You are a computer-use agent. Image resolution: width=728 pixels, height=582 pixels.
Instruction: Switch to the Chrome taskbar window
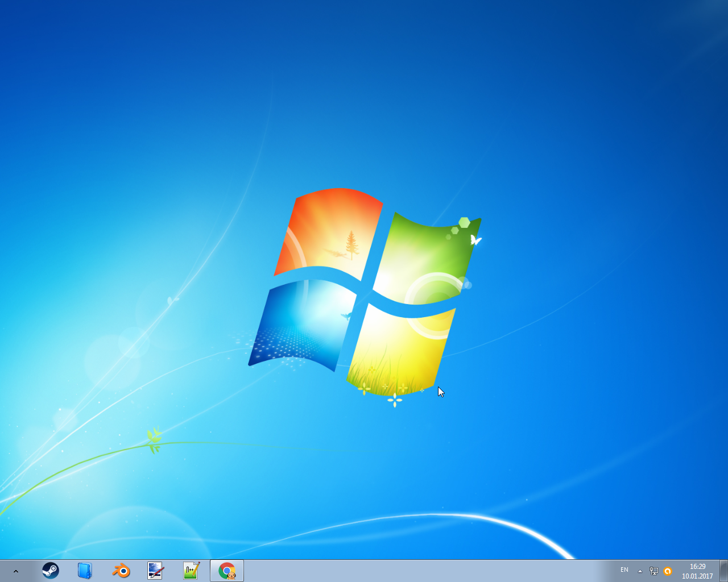click(227, 571)
